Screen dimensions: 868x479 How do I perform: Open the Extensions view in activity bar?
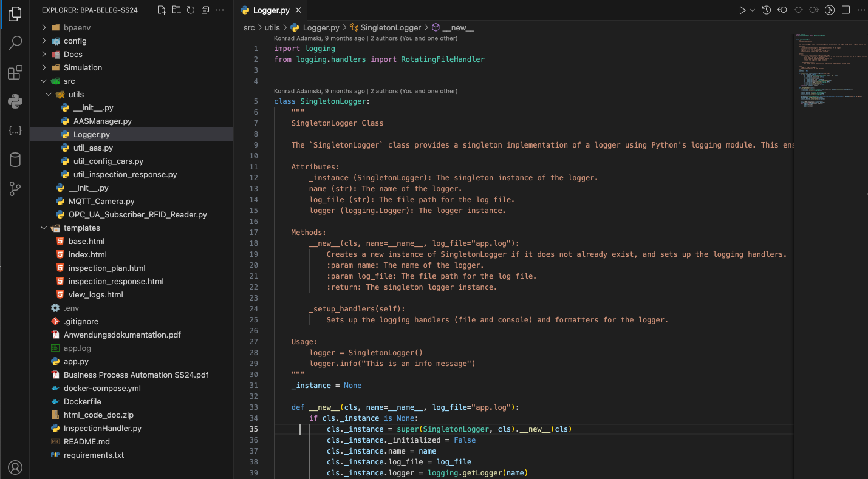pyautogui.click(x=15, y=73)
